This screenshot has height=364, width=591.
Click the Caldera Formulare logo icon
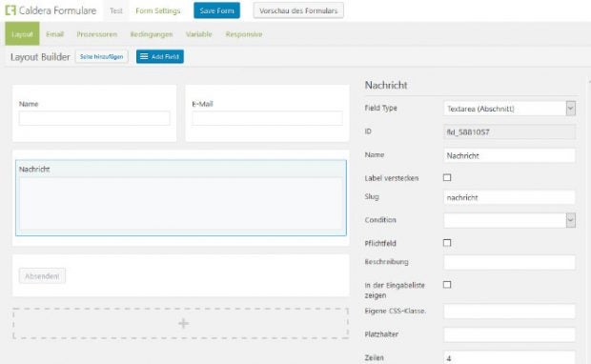10,10
